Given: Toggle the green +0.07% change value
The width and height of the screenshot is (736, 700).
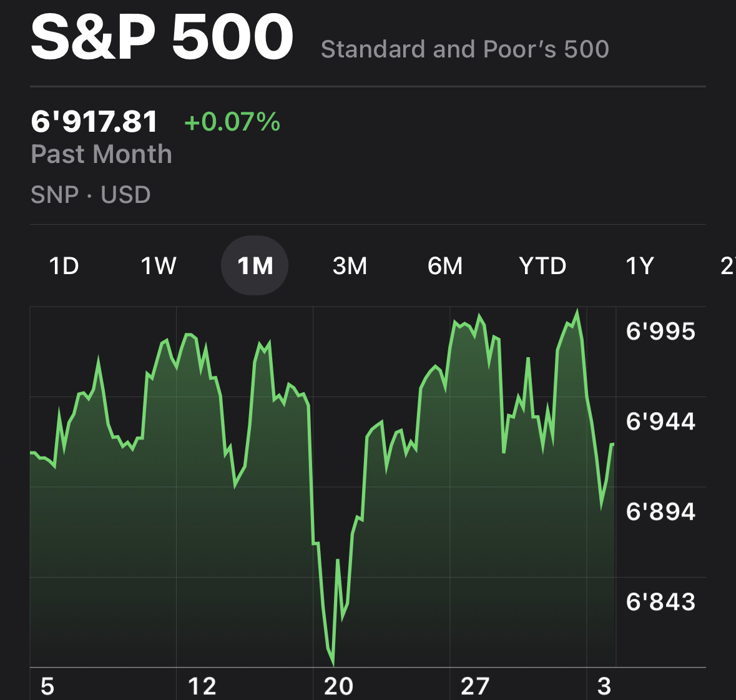Looking at the screenshot, I should click(x=232, y=121).
